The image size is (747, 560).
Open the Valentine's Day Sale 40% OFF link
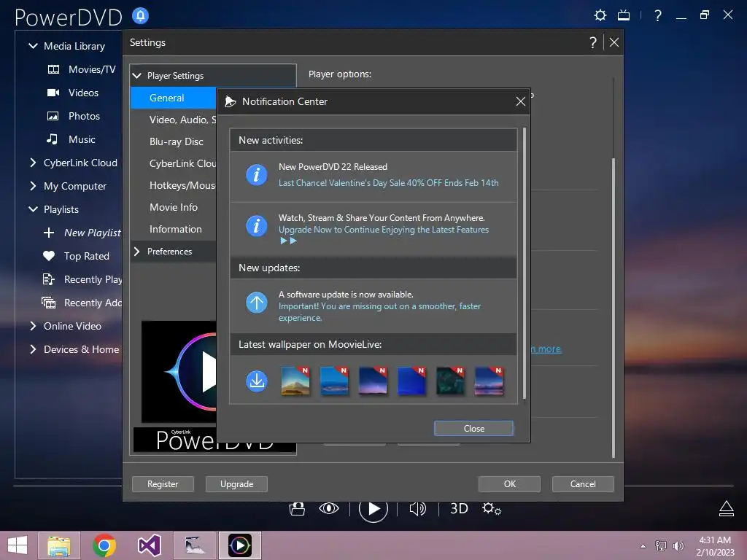(x=388, y=183)
